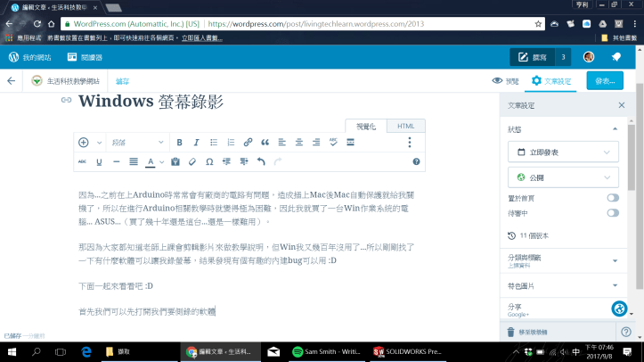The width and height of the screenshot is (644, 362).
Task: Apply italic formatting to text
Action: pos(196,143)
